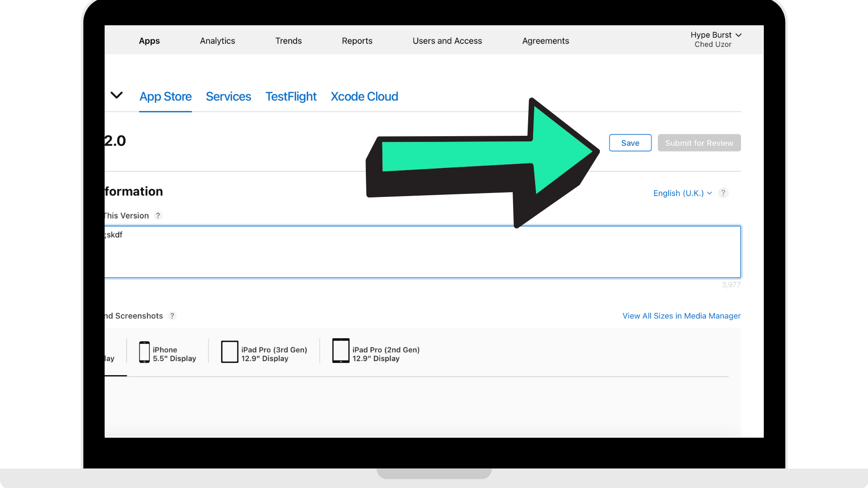Viewport: 868px width, 488px height.
Task: Go to Users and Access section
Action: pyautogui.click(x=447, y=41)
